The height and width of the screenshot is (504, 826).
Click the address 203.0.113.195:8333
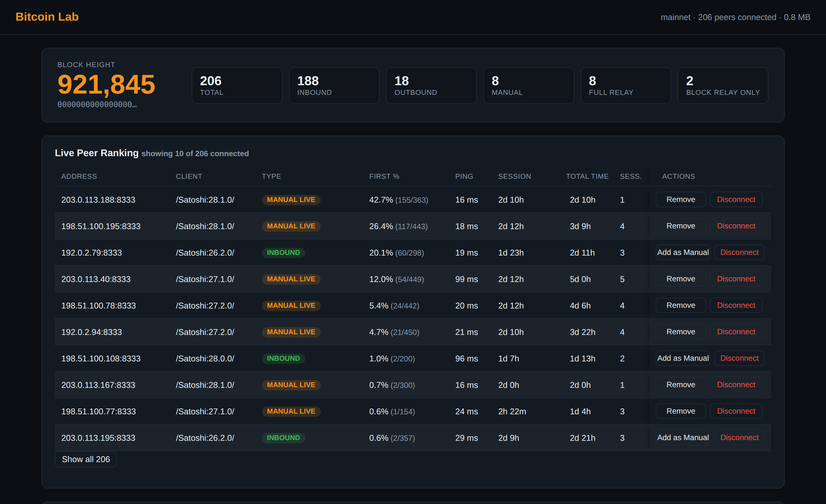[98, 438]
